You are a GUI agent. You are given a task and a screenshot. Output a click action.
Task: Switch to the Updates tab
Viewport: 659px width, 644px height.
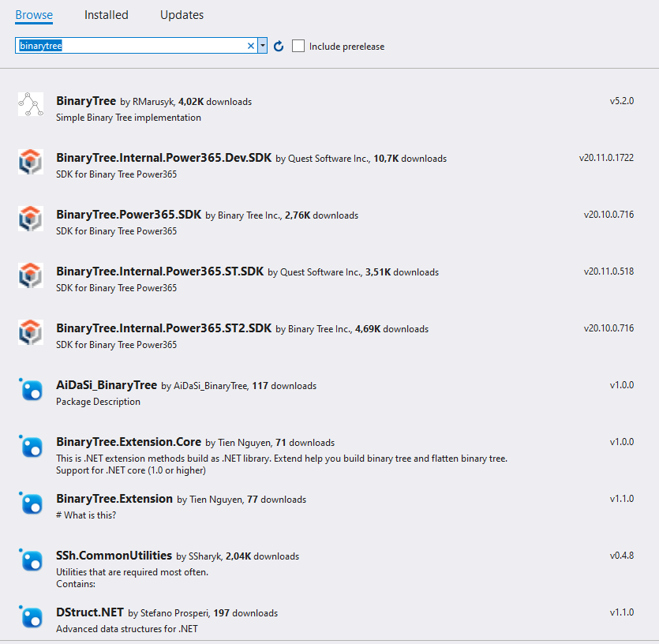pos(182,15)
